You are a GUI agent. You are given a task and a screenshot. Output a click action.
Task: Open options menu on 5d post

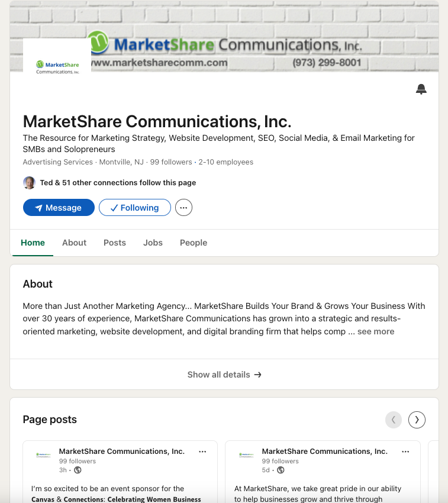point(405,452)
